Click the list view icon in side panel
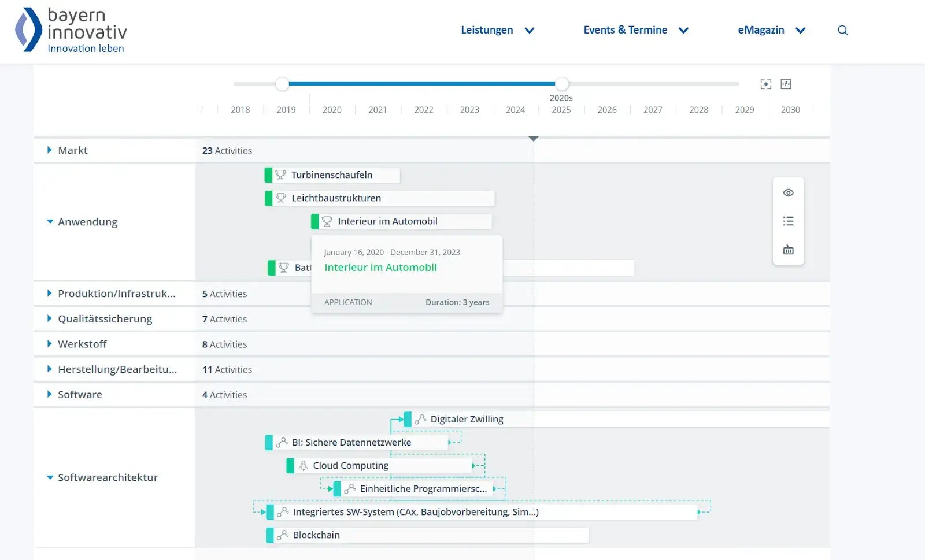The image size is (925, 560). click(788, 221)
